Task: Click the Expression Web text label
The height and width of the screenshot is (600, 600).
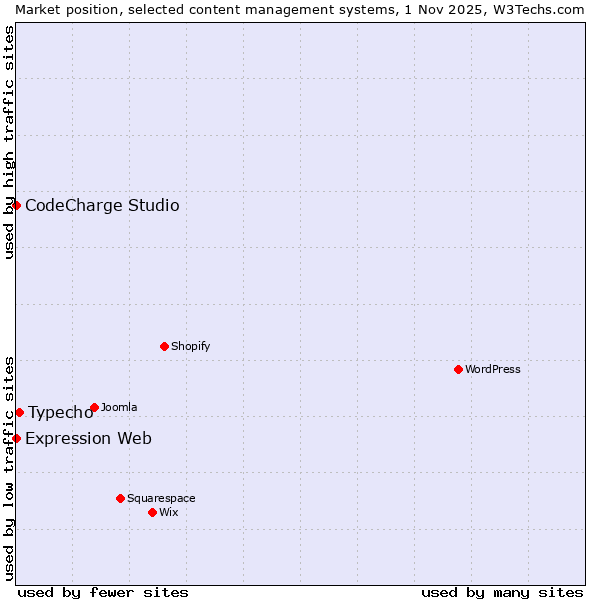Action: [x=88, y=439]
